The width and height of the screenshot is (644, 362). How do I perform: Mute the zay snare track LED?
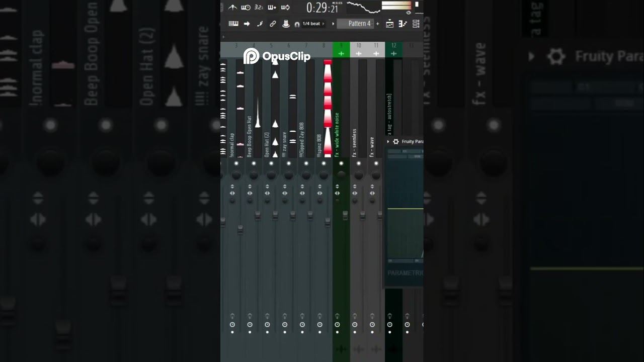pos(289,163)
